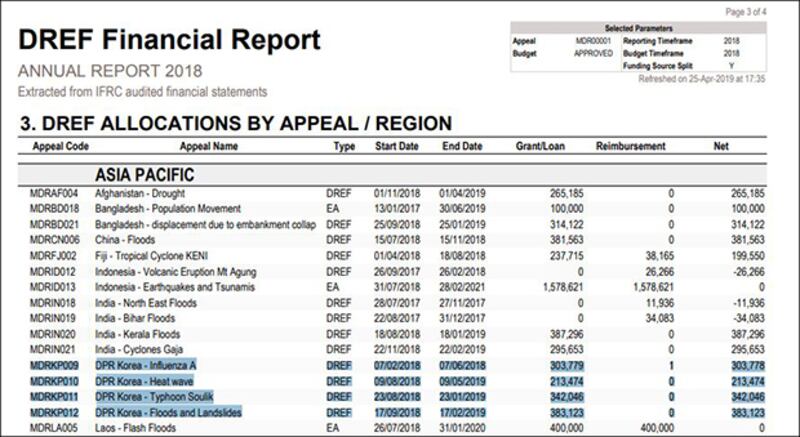This screenshot has width=800, height=437.
Task: Click the 'Page 3 of 4' indicator
Action: pos(746,12)
